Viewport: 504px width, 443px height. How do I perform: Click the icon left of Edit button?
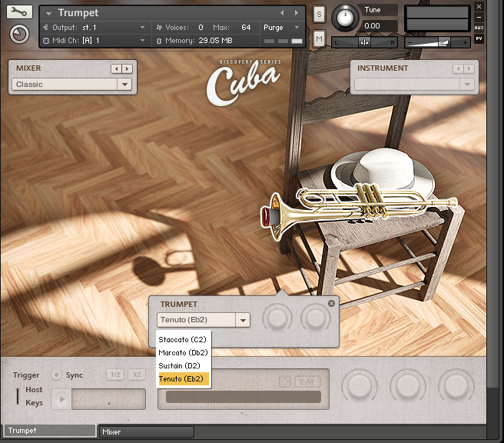pos(285,382)
